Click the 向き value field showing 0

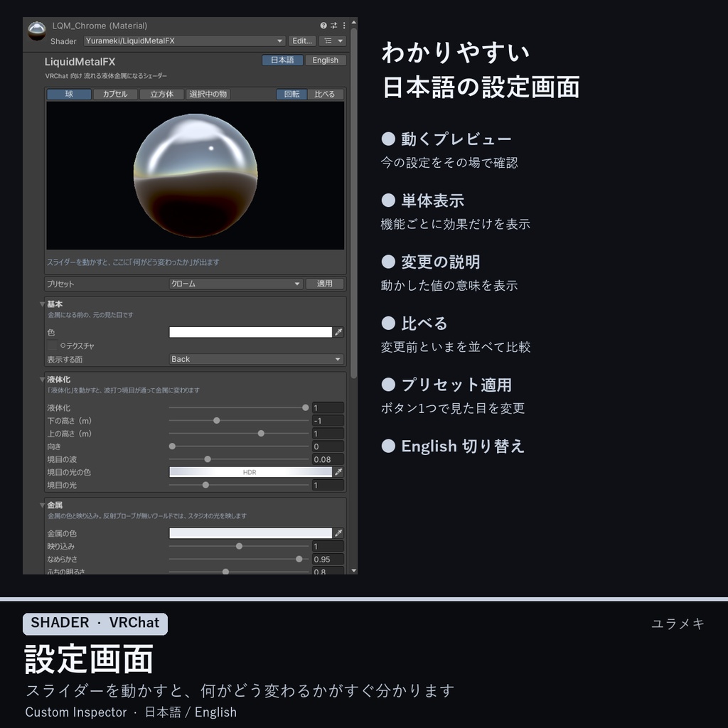click(x=328, y=446)
